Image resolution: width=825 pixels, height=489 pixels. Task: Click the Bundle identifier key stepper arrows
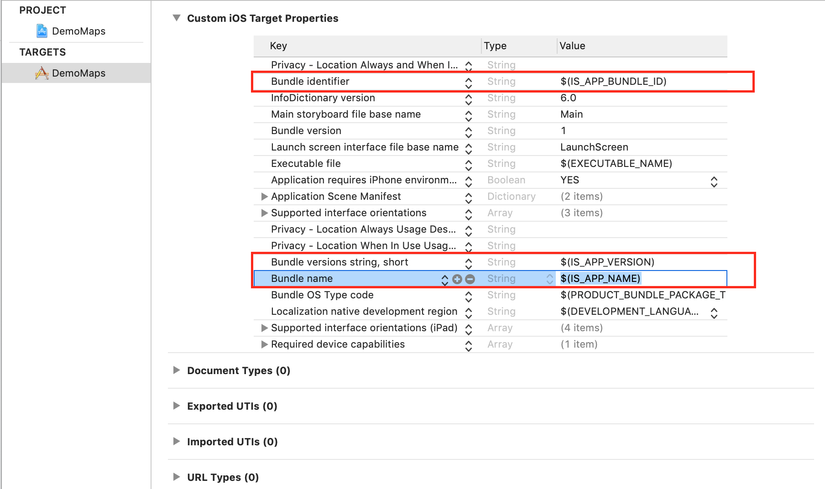tap(468, 82)
